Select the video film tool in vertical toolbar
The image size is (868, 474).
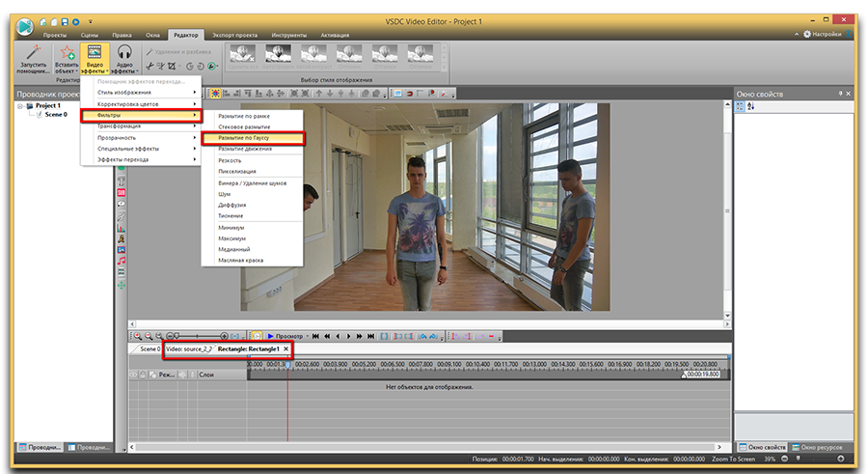[x=122, y=272]
